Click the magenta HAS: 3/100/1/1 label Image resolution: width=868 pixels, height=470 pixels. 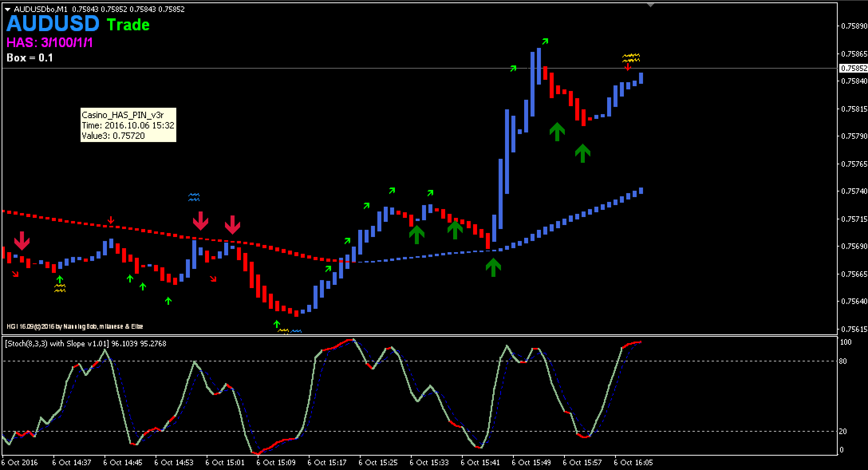tap(50, 42)
